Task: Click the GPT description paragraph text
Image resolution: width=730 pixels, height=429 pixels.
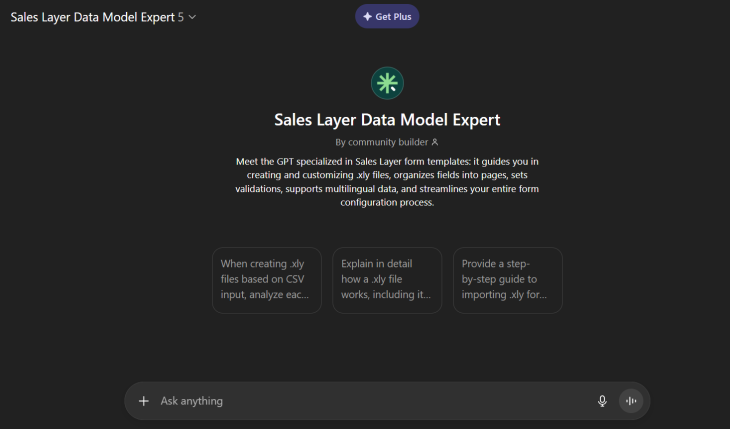Action: [x=387, y=181]
